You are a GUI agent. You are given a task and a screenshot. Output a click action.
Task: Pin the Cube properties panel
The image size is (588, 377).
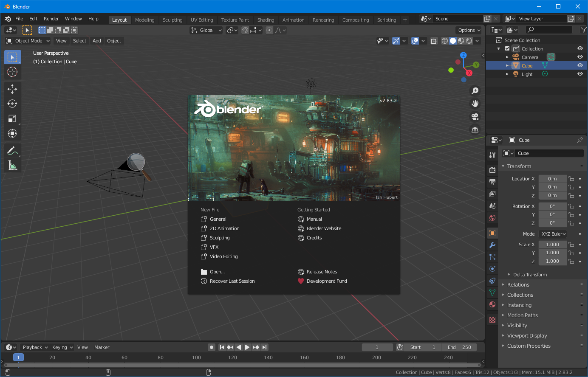pos(580,140)
